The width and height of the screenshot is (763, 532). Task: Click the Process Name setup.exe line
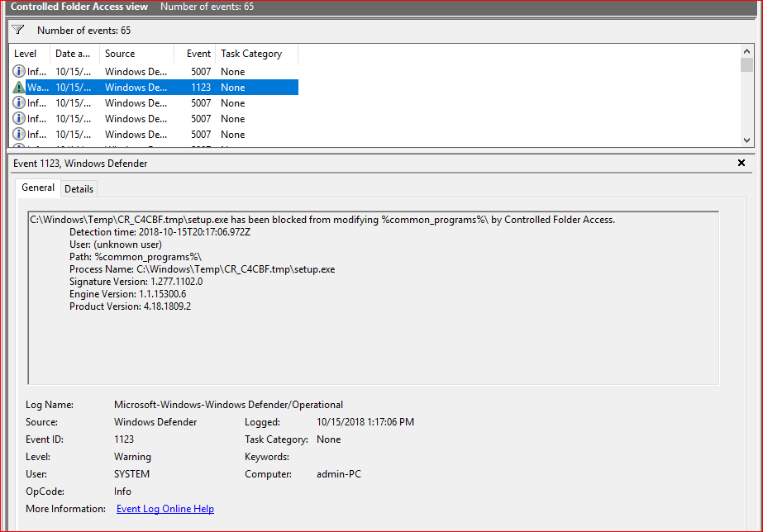tap(203, 269)
